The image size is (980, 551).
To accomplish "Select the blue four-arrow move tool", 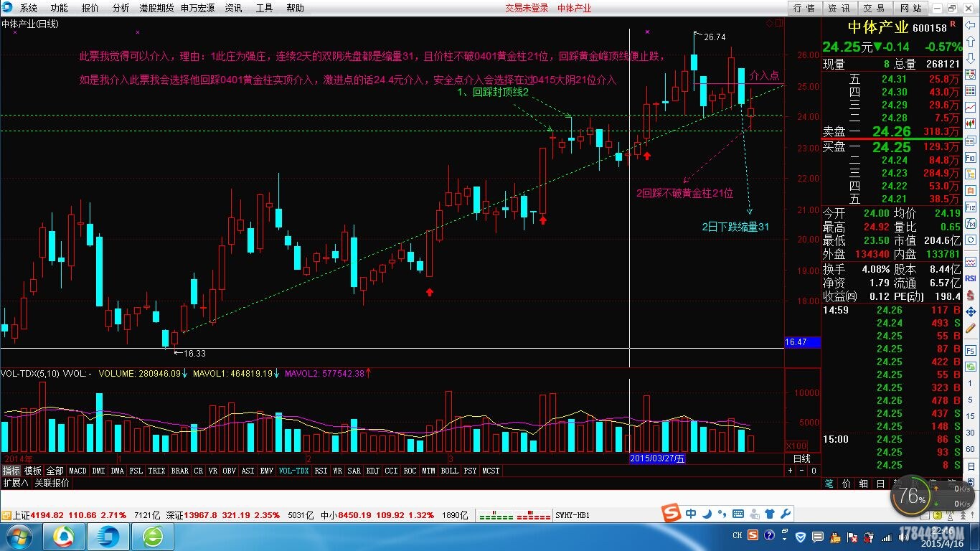I will pos(970,311).
